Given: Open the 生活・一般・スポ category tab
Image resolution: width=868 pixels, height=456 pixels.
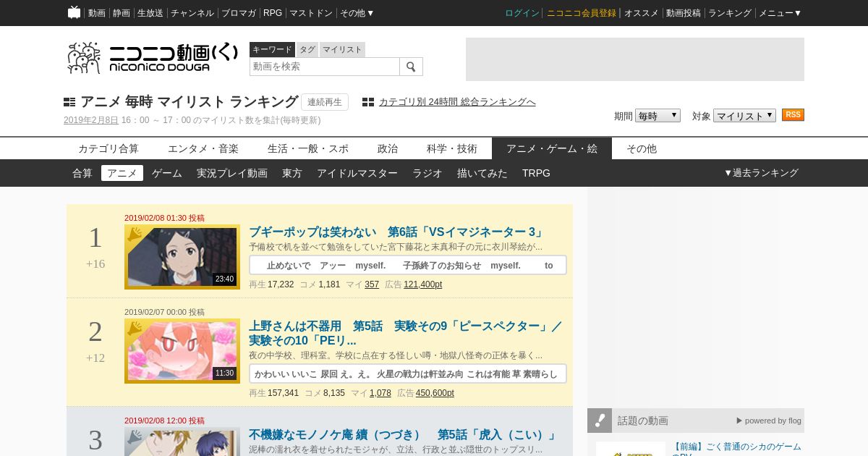Looking at the screenshot, I should pos(308,148).
